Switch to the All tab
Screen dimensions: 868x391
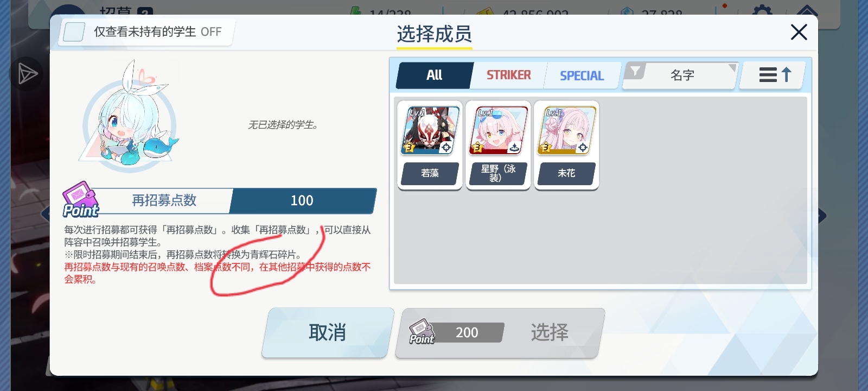[434, 75]
